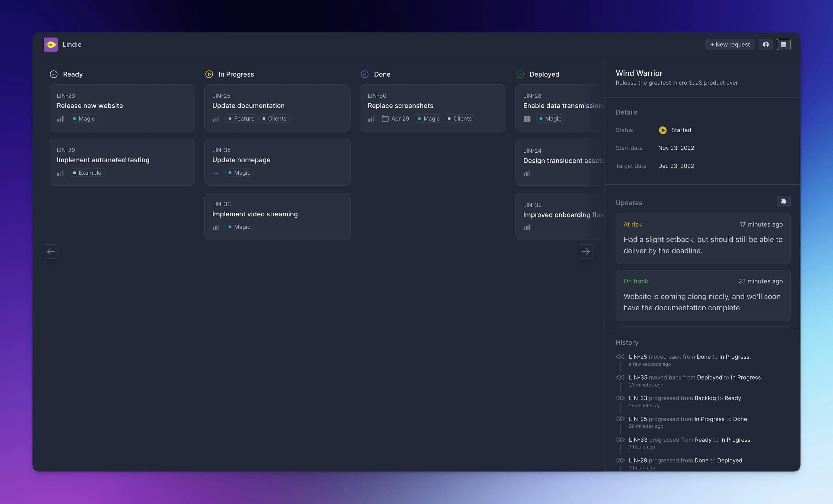Open the user account icon

pos(766,44)
